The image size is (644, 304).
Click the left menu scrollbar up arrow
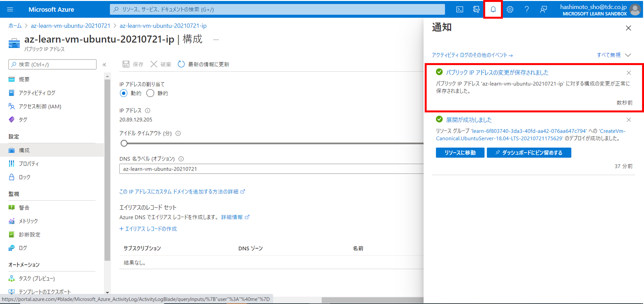pos(107,76)
